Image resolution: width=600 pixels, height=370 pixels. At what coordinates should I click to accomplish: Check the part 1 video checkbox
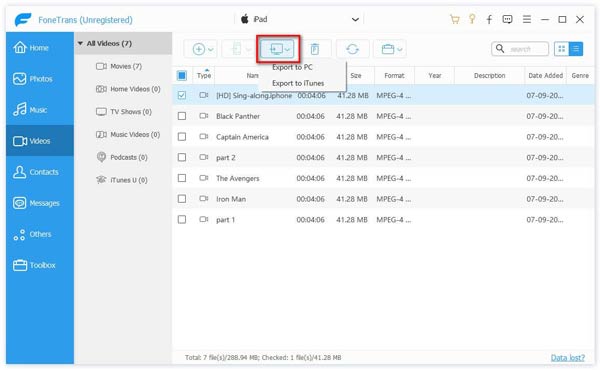(182, 219)
